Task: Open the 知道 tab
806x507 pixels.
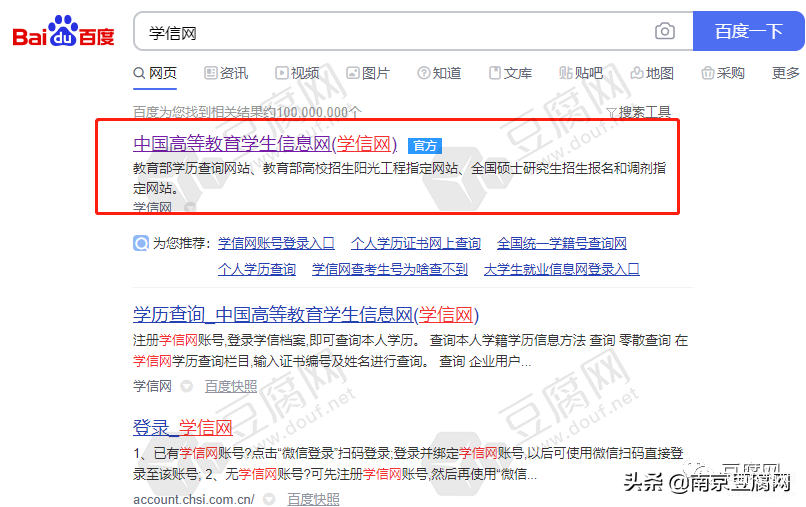Action: (439, 73)
